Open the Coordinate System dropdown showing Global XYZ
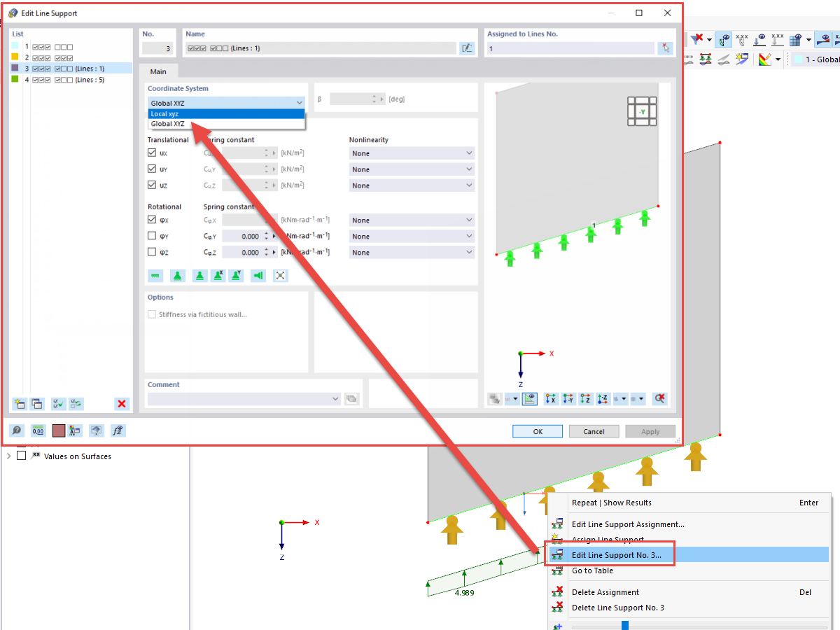840x630 pixels. coord(227,103)
